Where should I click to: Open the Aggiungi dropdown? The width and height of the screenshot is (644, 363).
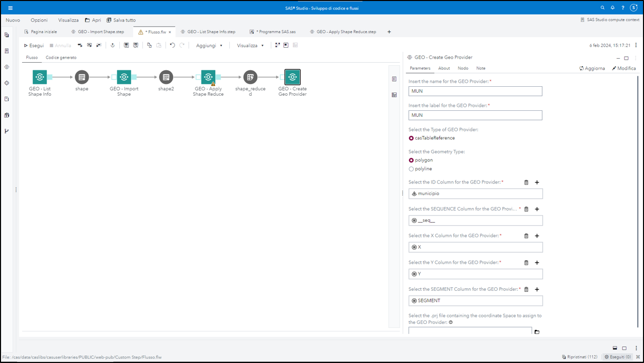[209, 46]
